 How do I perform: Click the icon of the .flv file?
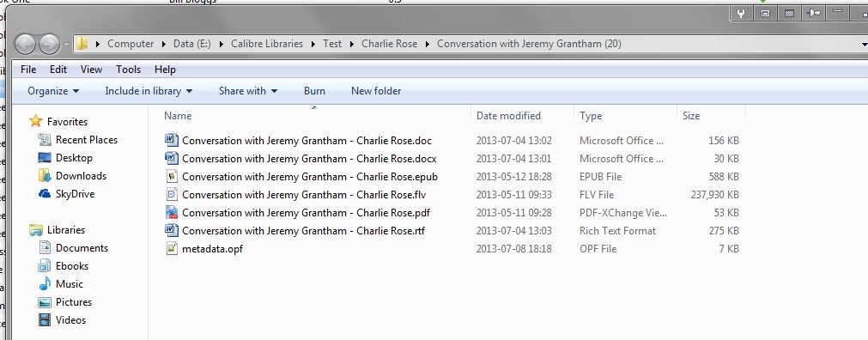coord(172,194)
